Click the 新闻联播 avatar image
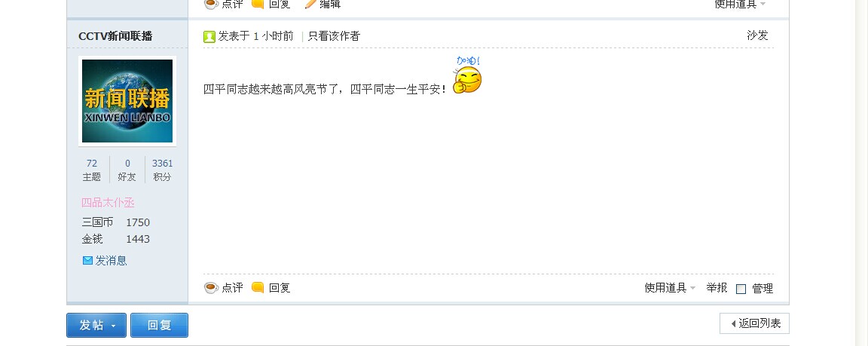The height and width of the screenshot is (346, 868). (x=127, y=101)
